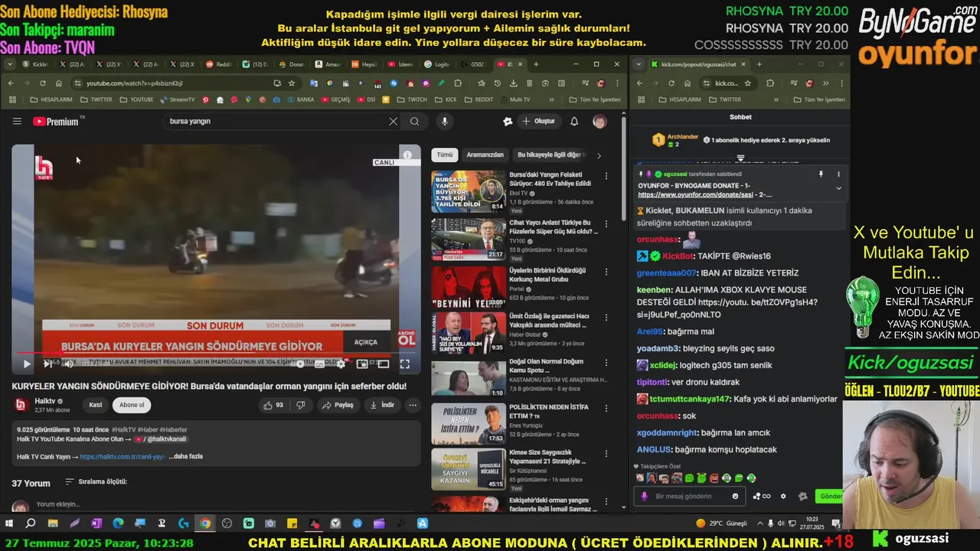Open more actions three-dot menu under video
Screen dimensions: 980x551
tap(413, 405)
